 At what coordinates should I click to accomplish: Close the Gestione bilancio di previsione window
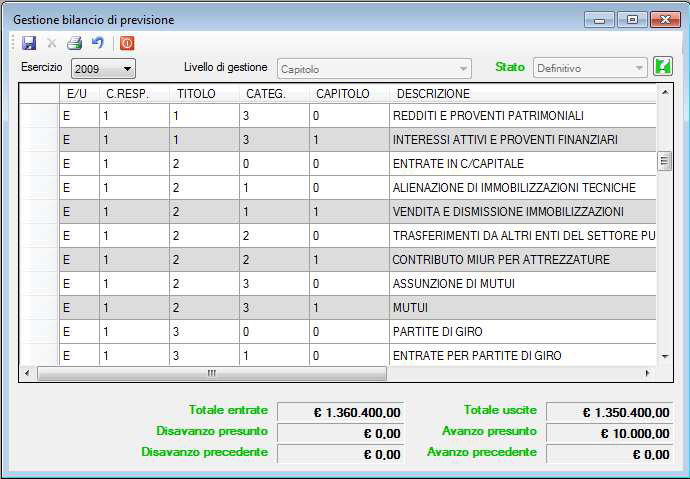[665, 20]
